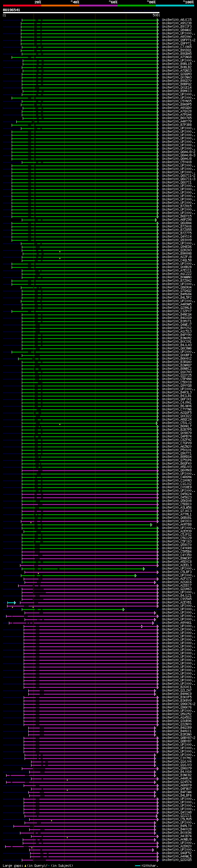197x868 pixels.
Task: Click the UniRef100_B0WWN0 hit name
Action: click(176, 277)
